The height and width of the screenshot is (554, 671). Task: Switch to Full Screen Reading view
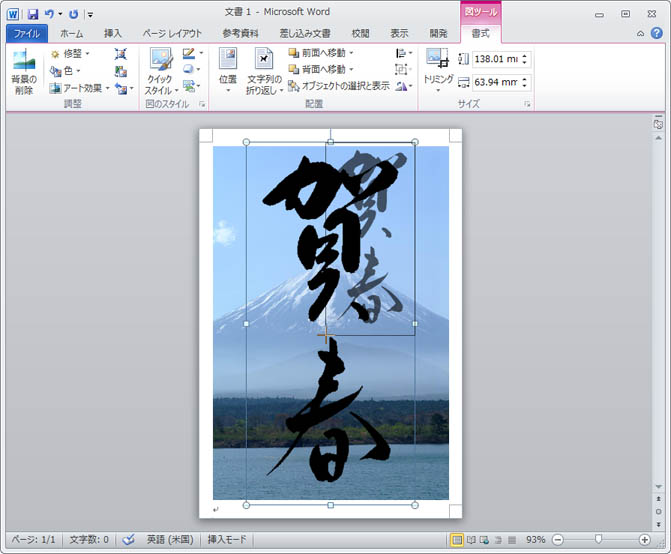[x=471, y=540]
